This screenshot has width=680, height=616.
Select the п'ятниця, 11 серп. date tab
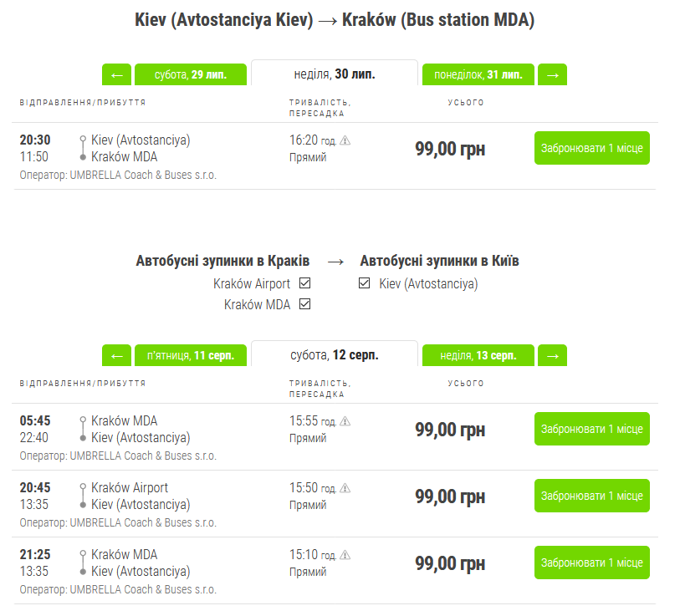[x=191, y=355]
